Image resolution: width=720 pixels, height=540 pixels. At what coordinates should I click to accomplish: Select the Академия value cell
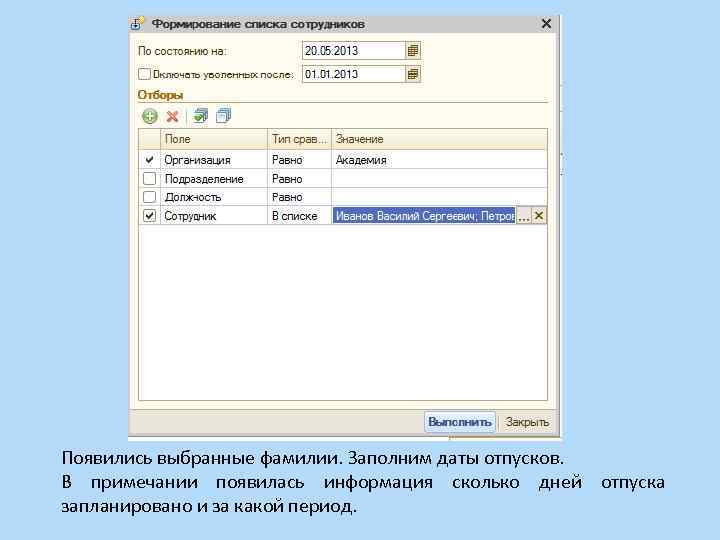coord(439,160)
